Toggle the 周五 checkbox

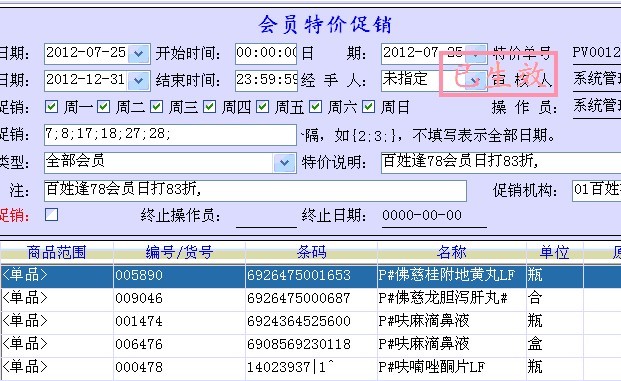tap(263, 107)
